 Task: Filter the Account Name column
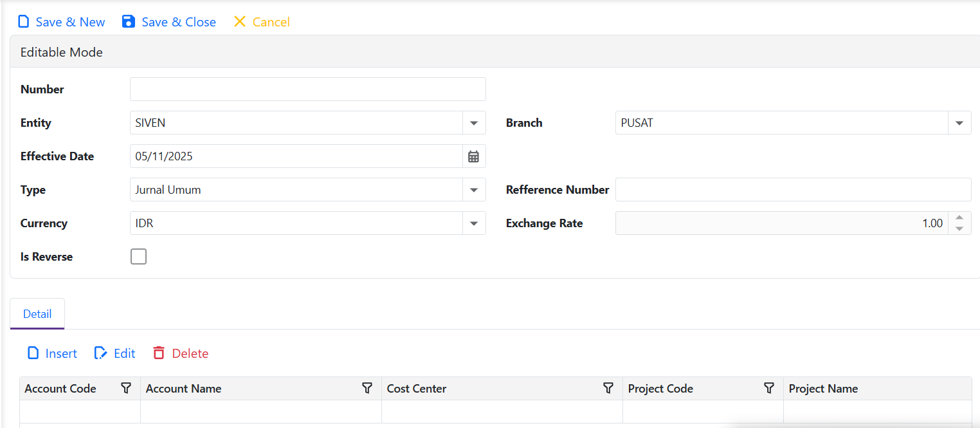(367, 388)
